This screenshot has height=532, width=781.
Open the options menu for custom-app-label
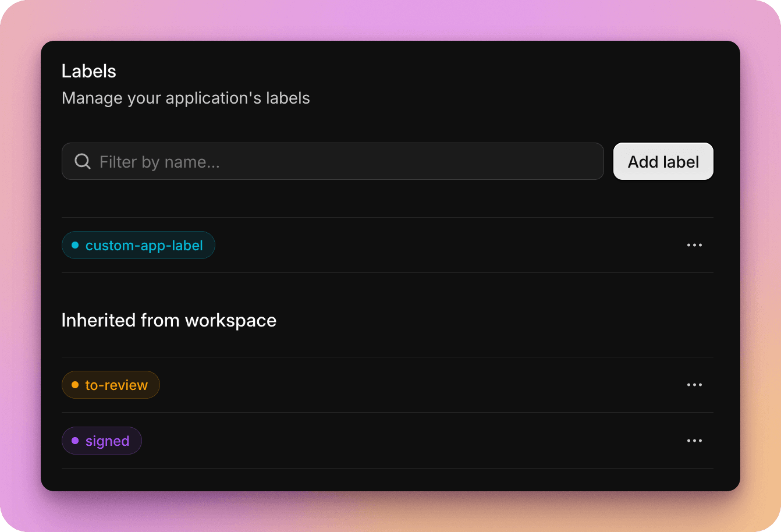tap(694, 245)
